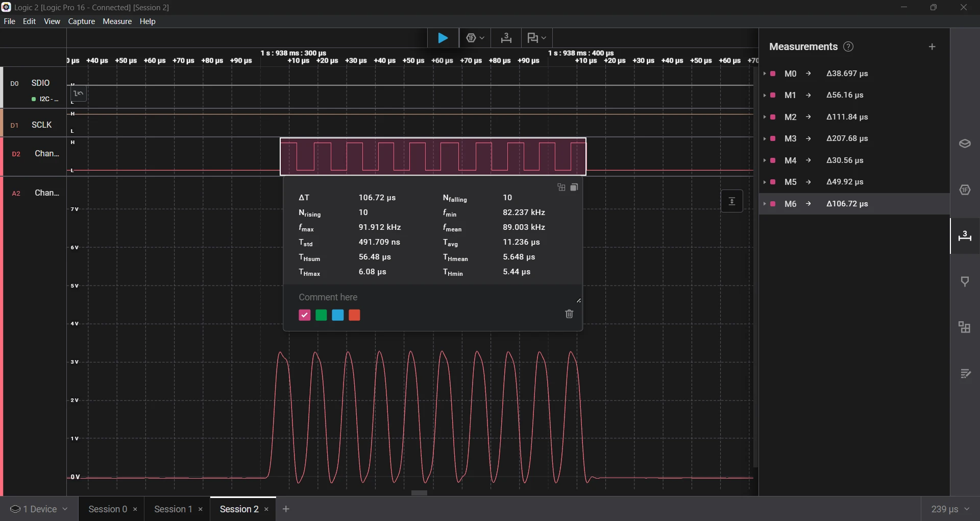Delete measurement using the trash icon
This screenshot has width=980, height=521.
pyautogui.click(x=569, y=314)
